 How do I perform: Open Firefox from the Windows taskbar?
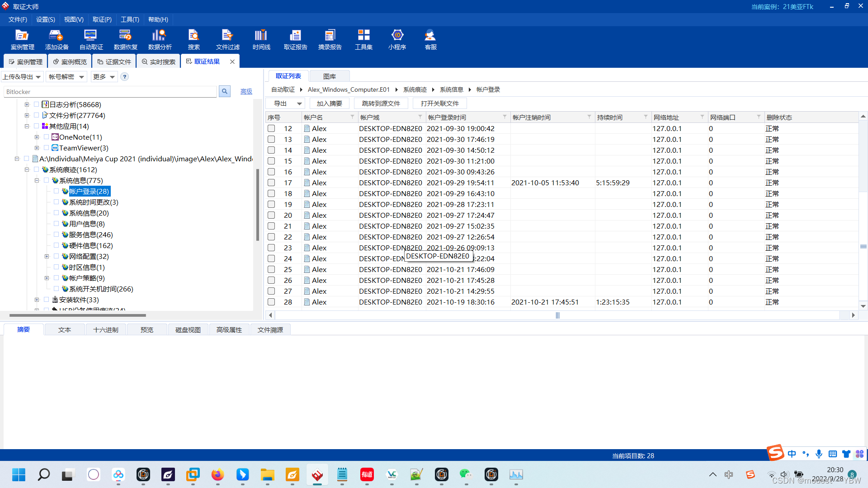click(217, 474)
